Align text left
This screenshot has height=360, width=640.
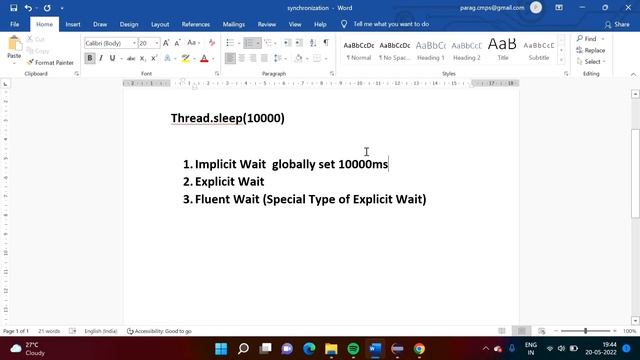pos(230,58)
